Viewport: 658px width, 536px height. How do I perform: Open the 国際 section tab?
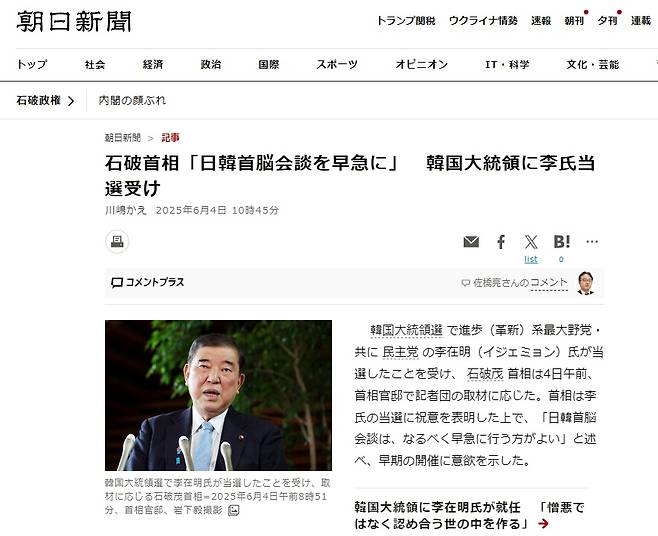[269, 65]
